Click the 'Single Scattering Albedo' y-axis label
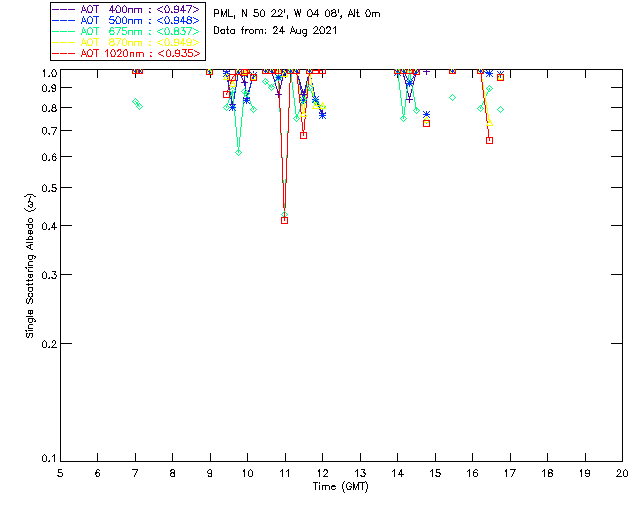The height and width of the screenshot is (512, 640). [30, 266]
